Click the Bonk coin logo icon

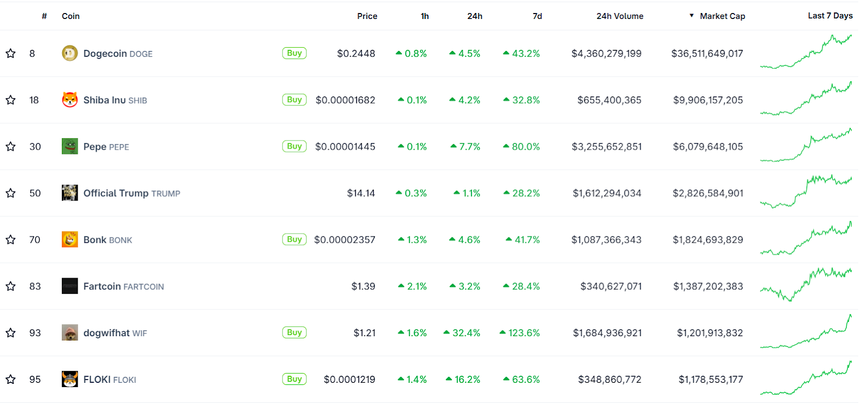point(69,240)
